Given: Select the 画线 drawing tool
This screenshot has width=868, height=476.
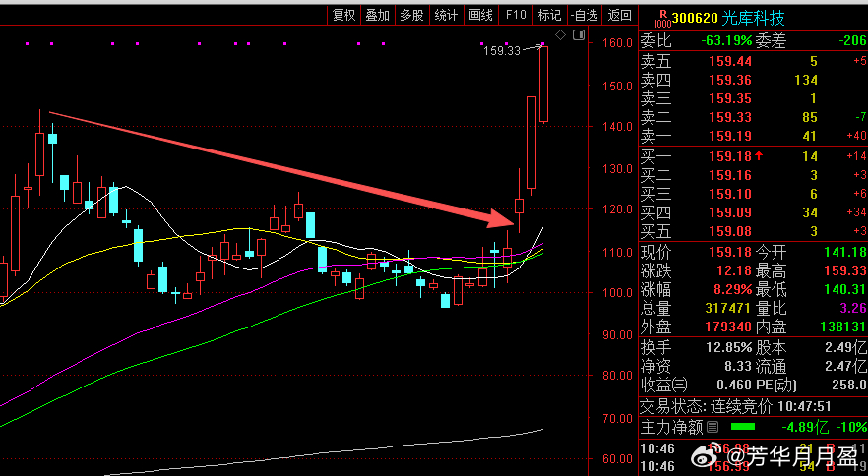Looking at the screenshot, I should click(480, 15).
